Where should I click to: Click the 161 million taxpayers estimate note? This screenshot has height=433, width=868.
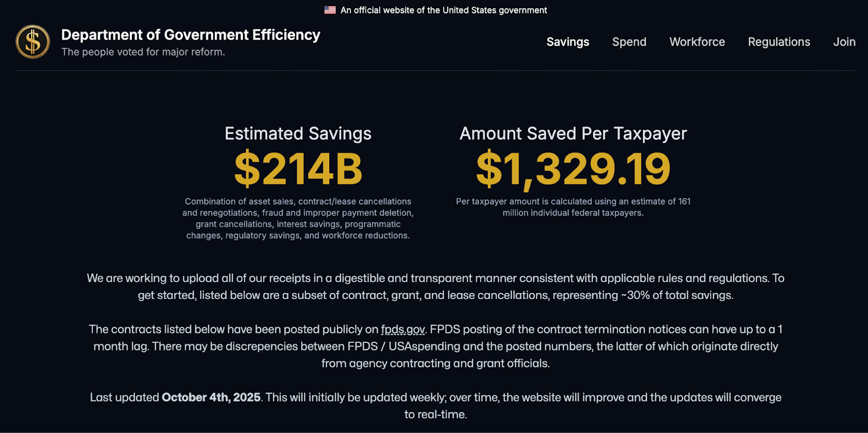pyautogui.click(x=573, y=207)
